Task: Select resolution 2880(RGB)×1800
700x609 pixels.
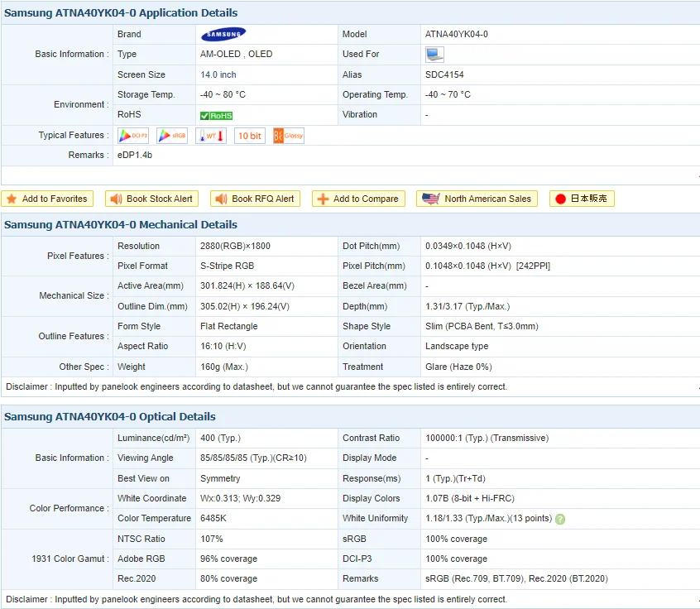Action: click(235, 246)
